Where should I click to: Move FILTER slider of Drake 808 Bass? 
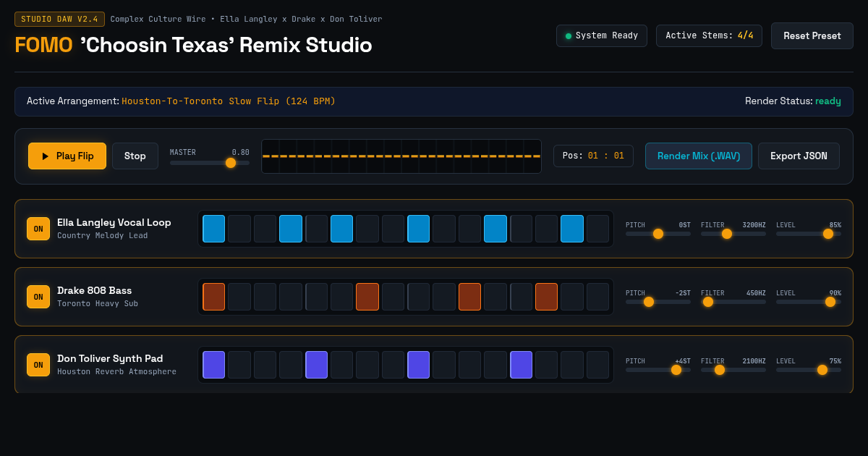click(733, 302)
